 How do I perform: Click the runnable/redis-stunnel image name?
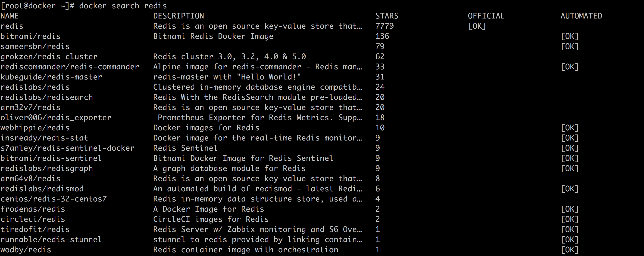pyautogui.click(x=51, y=240)
